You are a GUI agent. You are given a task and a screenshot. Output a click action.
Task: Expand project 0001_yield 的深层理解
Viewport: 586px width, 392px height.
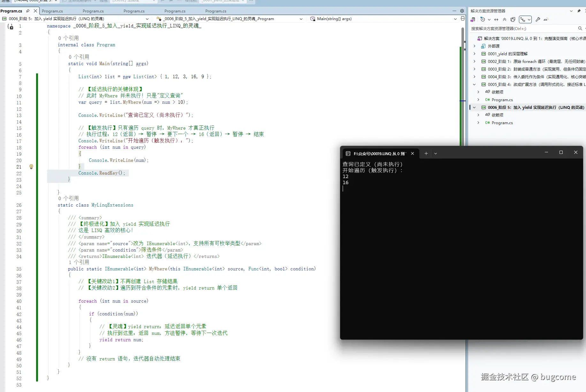tap(474, 54)
